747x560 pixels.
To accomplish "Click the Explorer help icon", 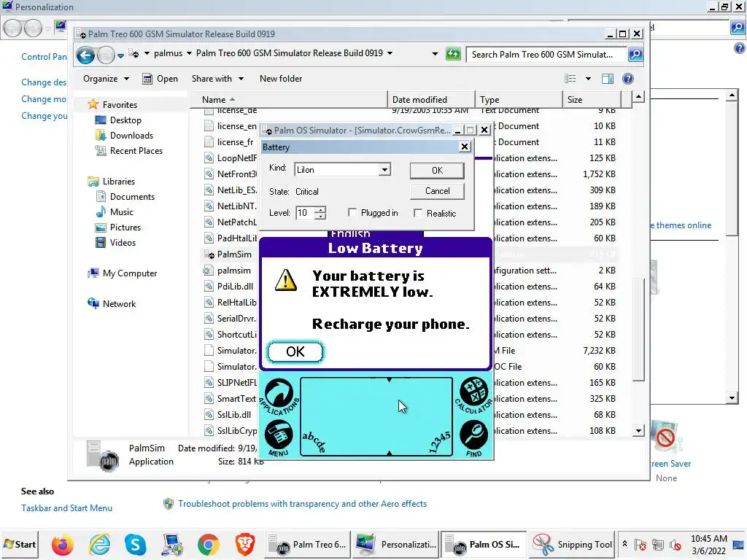I will [628, 79].
